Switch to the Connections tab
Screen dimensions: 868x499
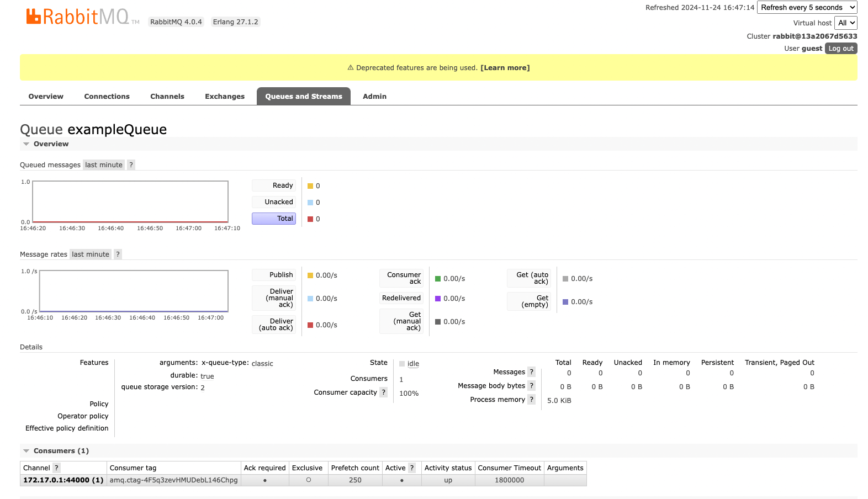107,96
